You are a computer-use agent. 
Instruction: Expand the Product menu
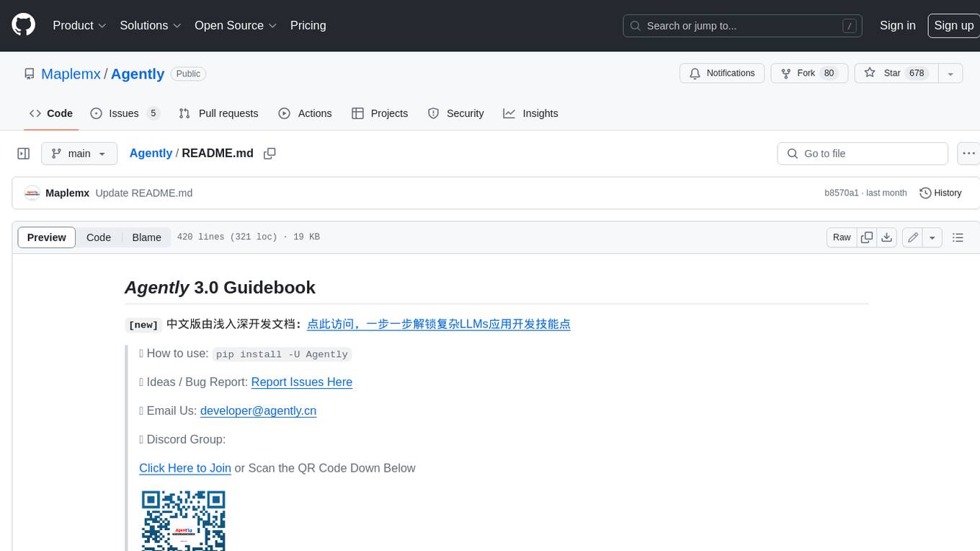pyautogui.click(x=79, y=25)
